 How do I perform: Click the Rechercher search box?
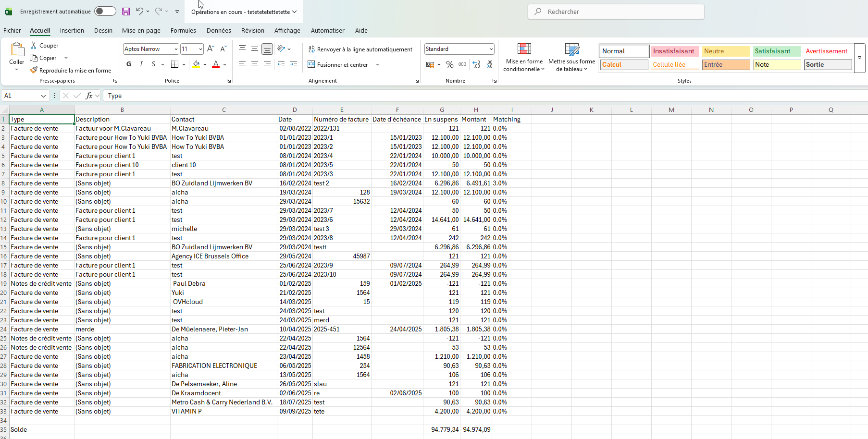coord(616,12)
